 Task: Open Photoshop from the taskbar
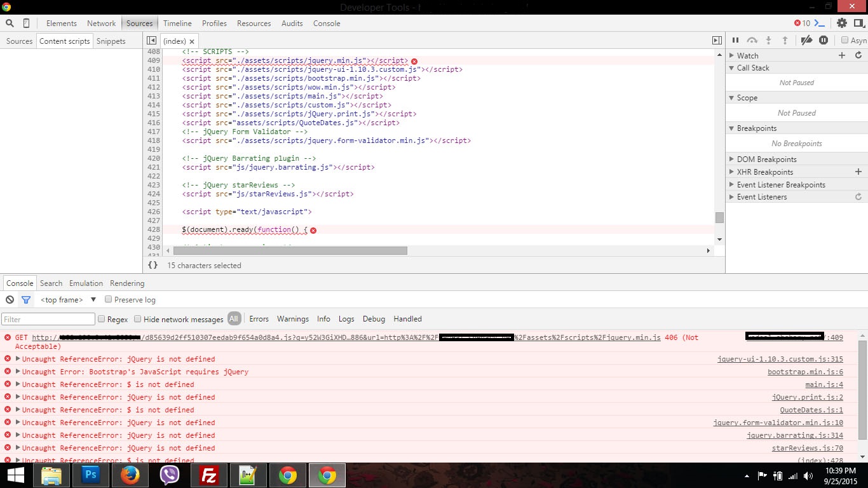click(91, 475)
